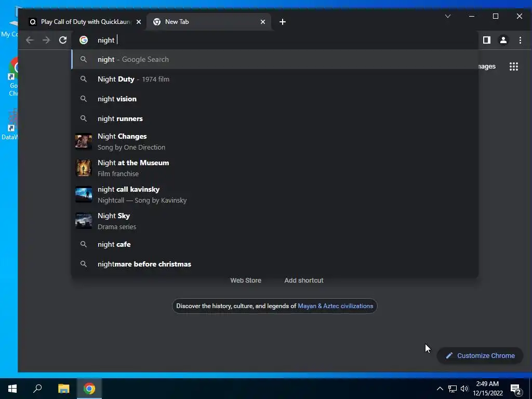This screenshot has height=399, width=532.
Task: Open the volume tray icon
Action: [x=464, y=389]
